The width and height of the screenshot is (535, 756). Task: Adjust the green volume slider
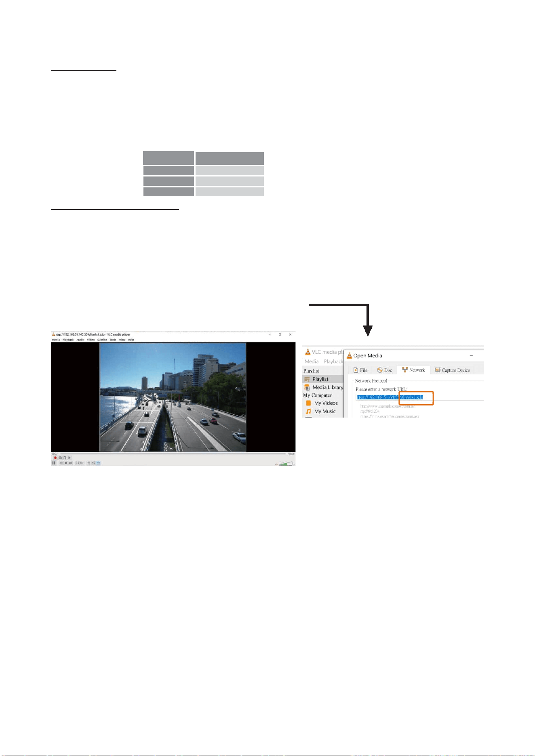[x=286, y=463]
